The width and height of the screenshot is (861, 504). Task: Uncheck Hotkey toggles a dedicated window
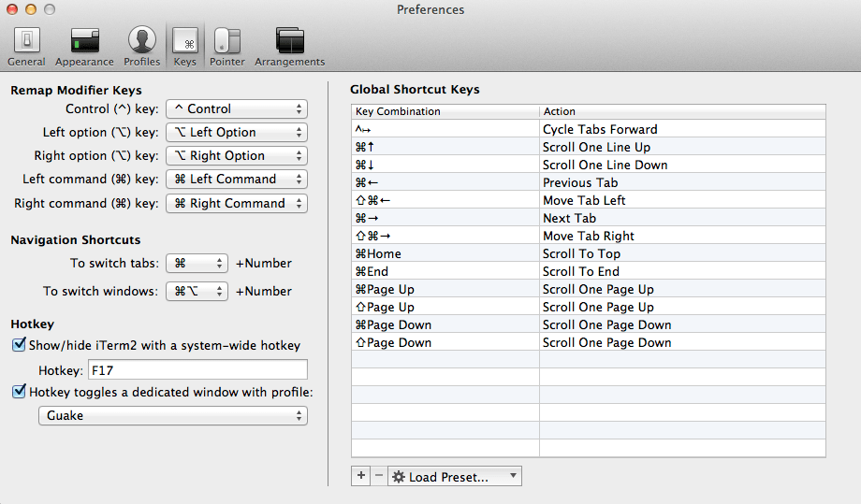click(x=19, y=392)
